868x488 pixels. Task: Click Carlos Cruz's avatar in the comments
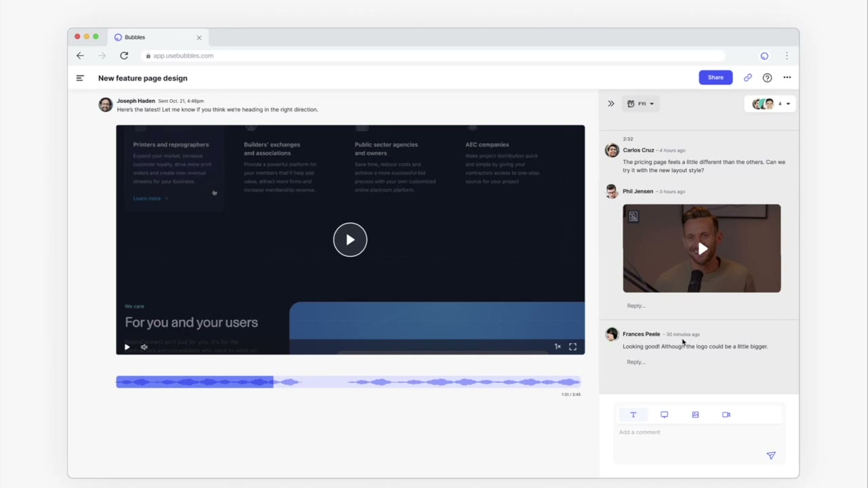pos(612,150)
